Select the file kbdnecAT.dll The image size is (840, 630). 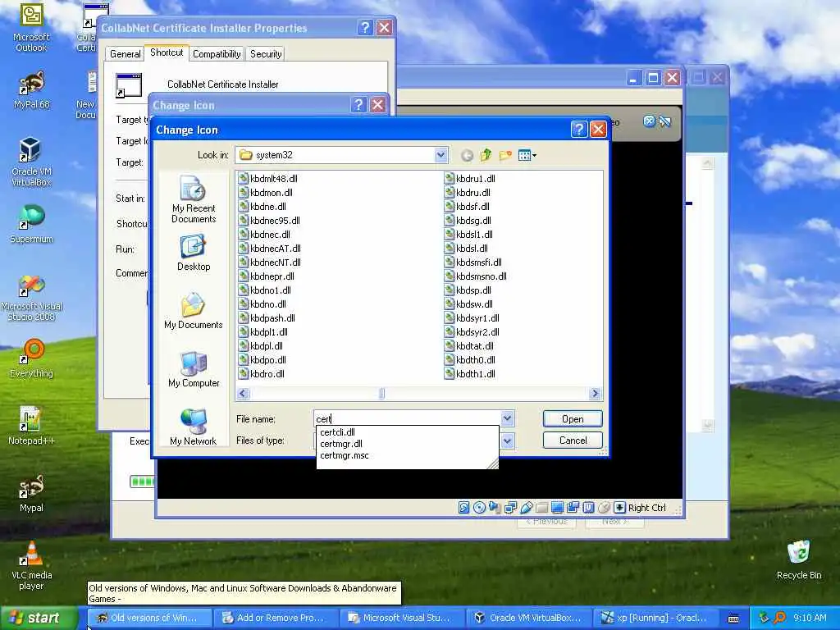coord(269,248)
